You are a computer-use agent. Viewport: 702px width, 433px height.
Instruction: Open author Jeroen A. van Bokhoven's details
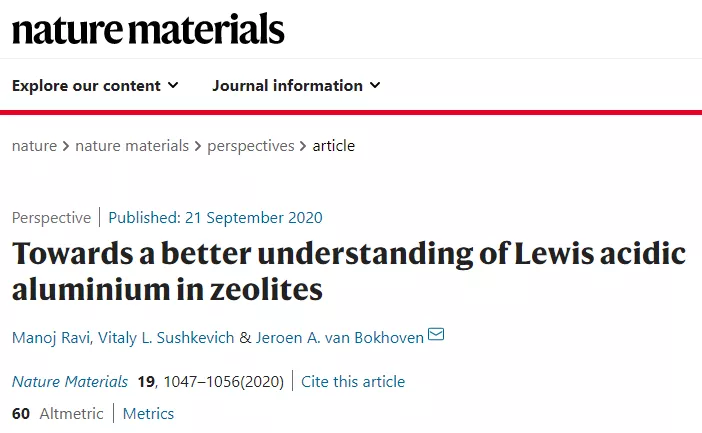coord(339,338)
